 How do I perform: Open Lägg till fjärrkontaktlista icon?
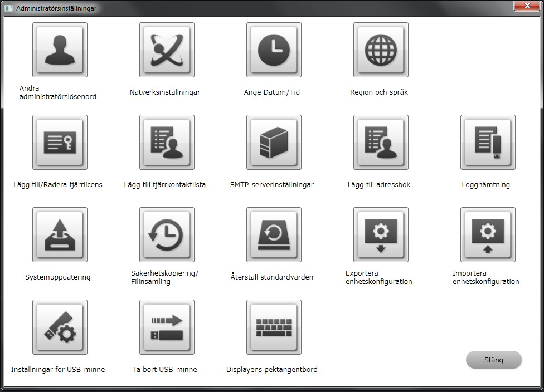tap(167, 143)
